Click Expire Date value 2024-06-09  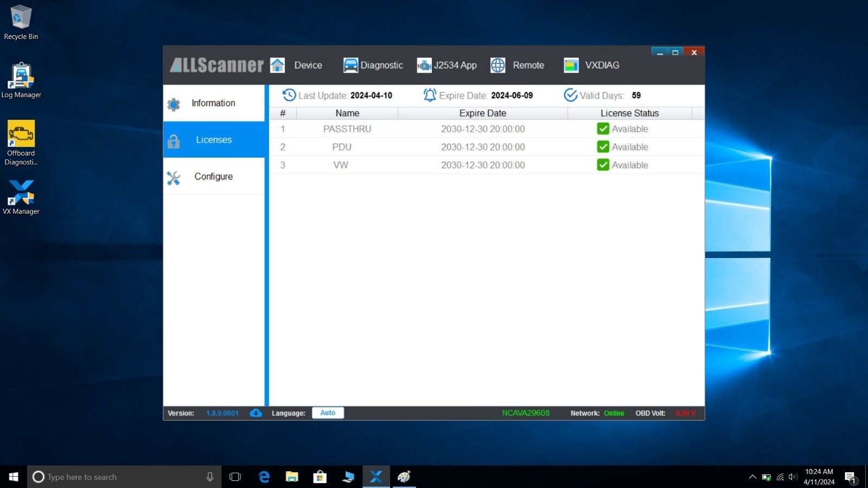tap(512, 95)
